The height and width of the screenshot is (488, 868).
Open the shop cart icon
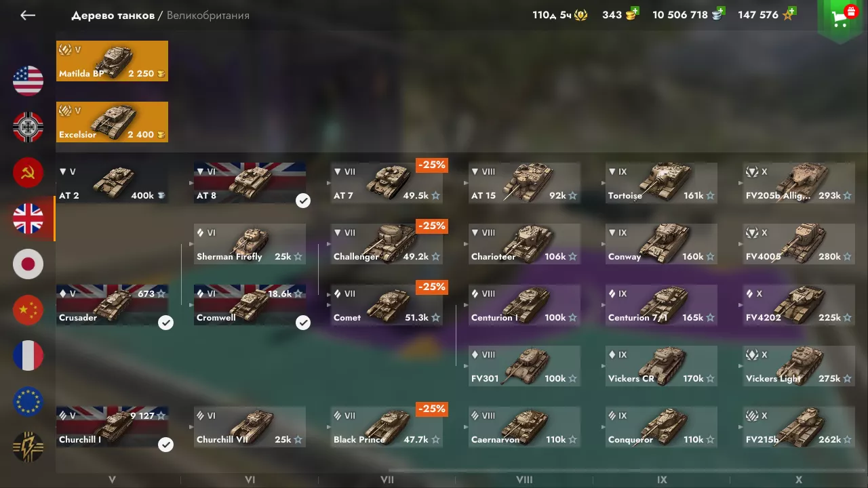tap(842, 19)
